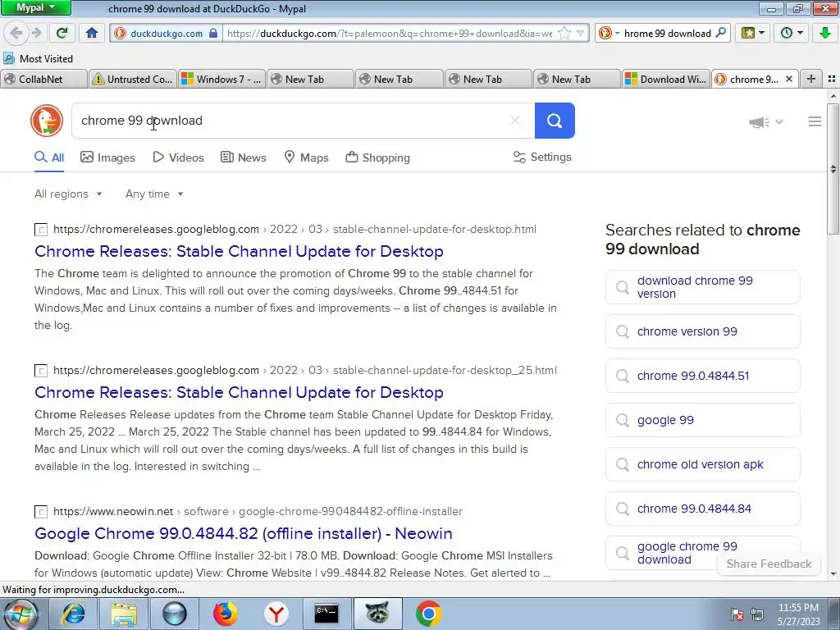
Task: Open the megaphone feedback dropdown
Action: [766, 122]
